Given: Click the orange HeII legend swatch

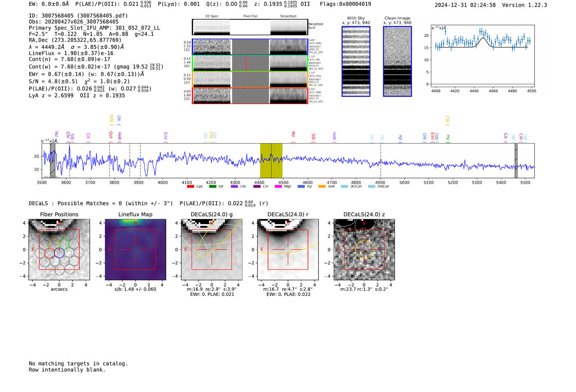Looking at the screenshot, I should coord(322,186).
